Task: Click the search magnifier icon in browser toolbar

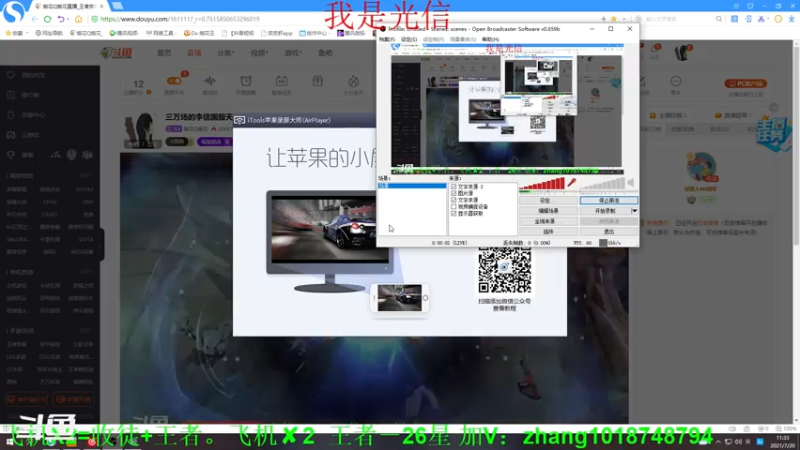Action: pyautogui.click(x=719, y=19)
